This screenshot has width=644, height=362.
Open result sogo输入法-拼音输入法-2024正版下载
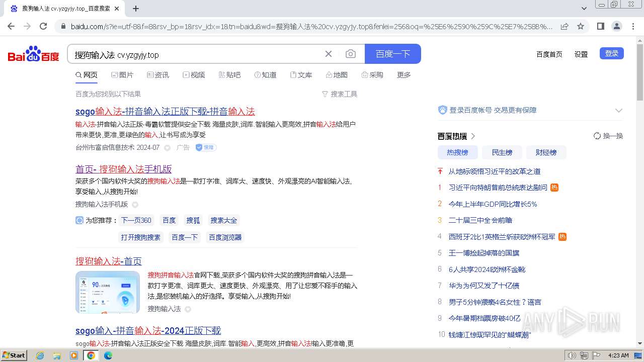(x=148, y=331)
